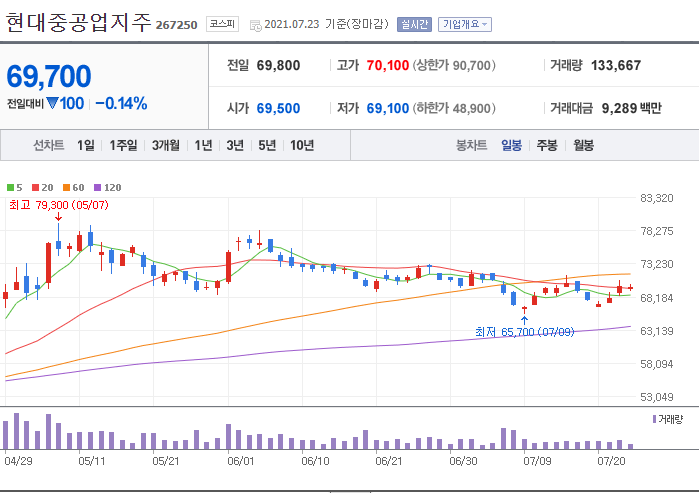Click the orange 60-day moving average swatch
699x493 pixels.
click(x=66, y=188)
